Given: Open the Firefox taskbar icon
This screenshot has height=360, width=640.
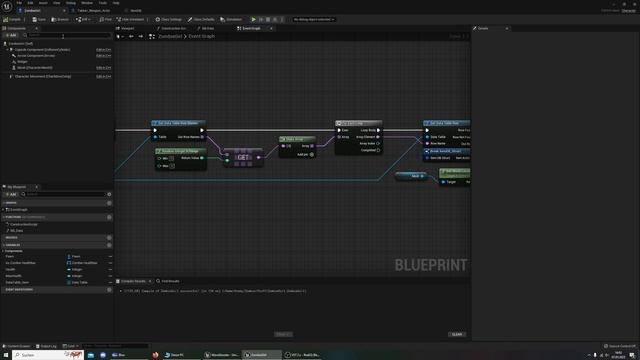Looking at the screenshot, I should pos(155,355).
